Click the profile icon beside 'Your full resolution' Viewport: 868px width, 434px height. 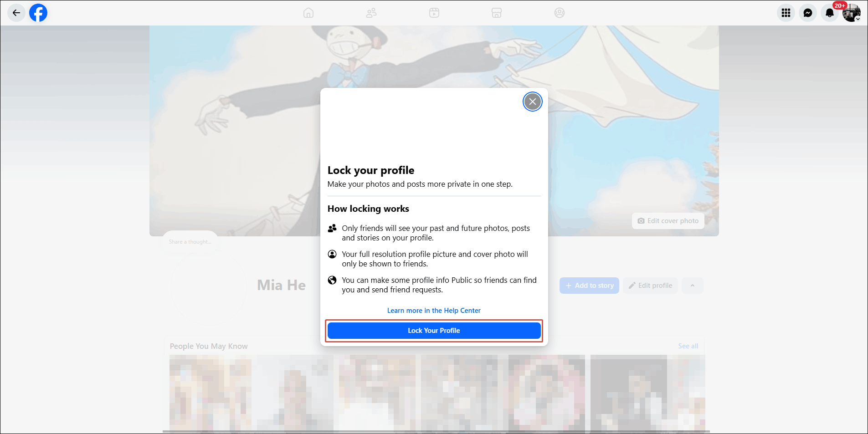pyautogui.click(x=332, y=254)
